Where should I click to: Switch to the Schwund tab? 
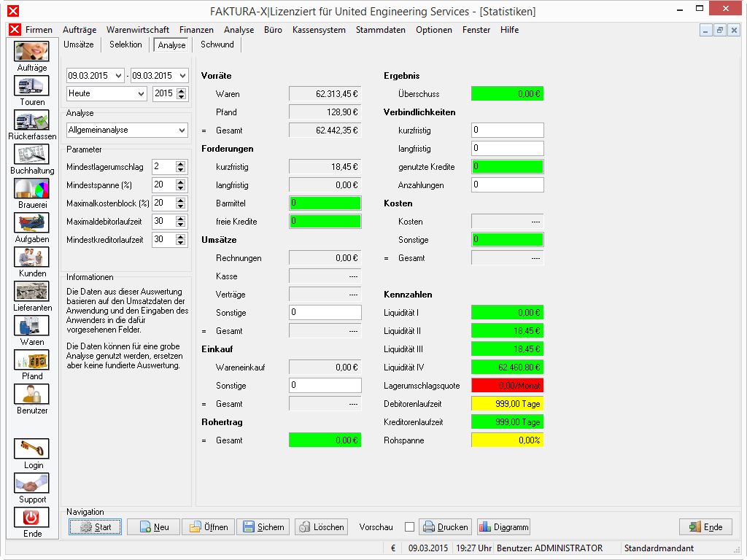[x=217, y=44]
